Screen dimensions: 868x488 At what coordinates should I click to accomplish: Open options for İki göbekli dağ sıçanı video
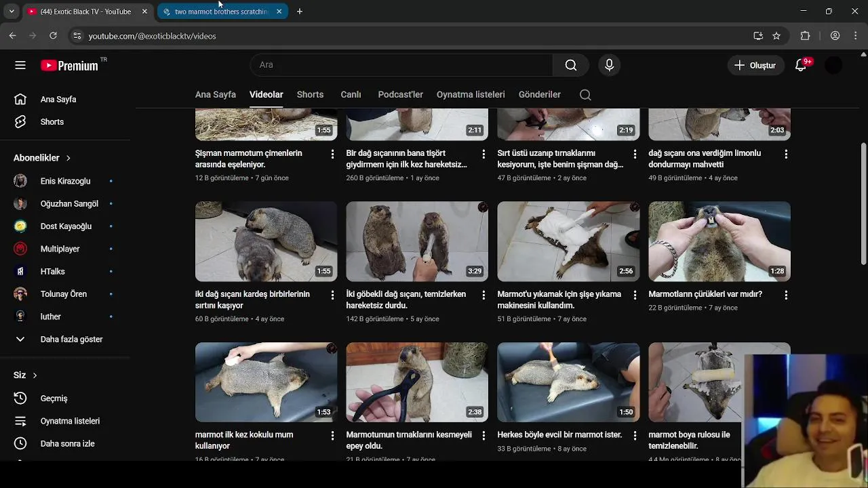484,296
